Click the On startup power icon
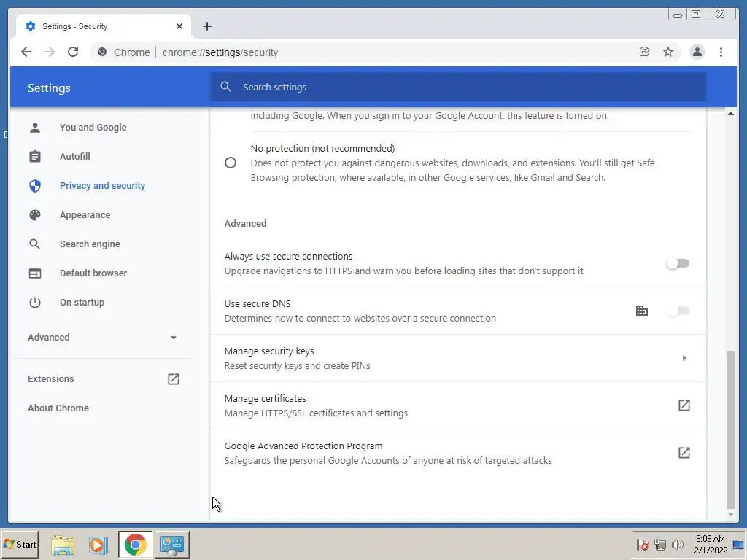 pyautogui.click(x=35, y=303)
